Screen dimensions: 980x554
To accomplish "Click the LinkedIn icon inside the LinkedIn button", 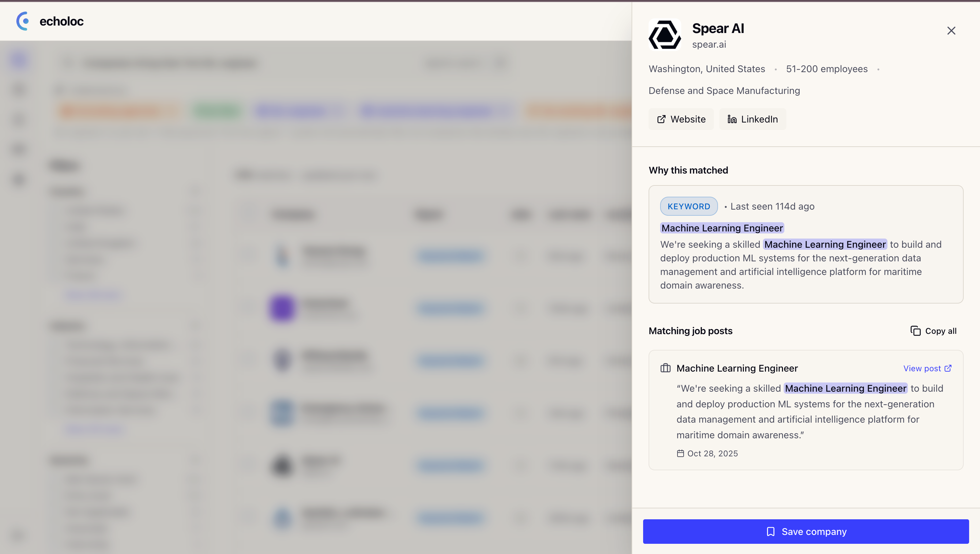I will click(732, 119).
